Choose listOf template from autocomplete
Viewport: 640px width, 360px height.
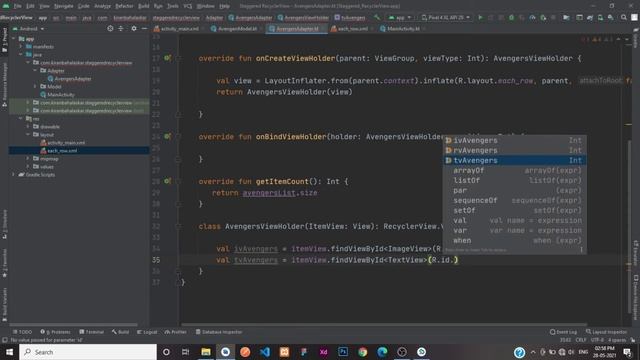tap(515, 180)
